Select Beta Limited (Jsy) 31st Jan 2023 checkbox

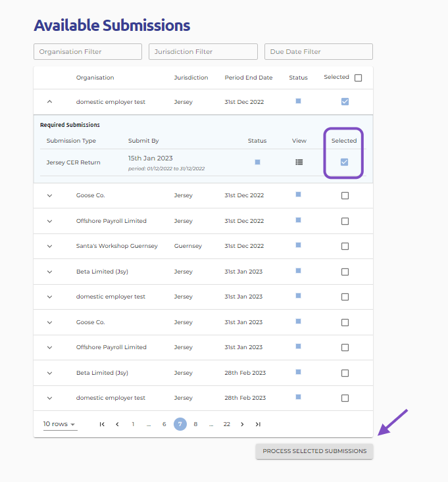(345, 272)
